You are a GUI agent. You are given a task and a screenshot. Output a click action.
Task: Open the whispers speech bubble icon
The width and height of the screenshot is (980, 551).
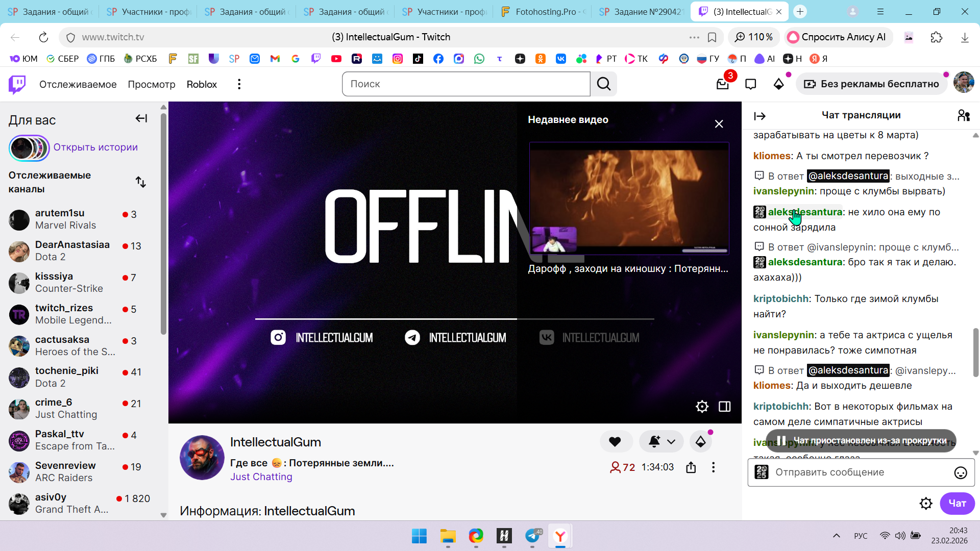coord(750,84)
